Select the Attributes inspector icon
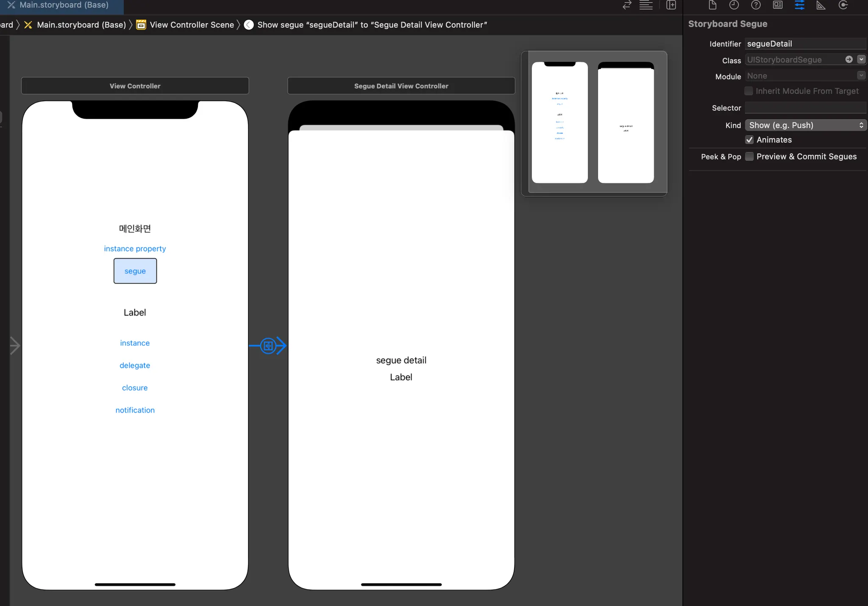This screenshot has width=868, height=606. tap(799, 5)
